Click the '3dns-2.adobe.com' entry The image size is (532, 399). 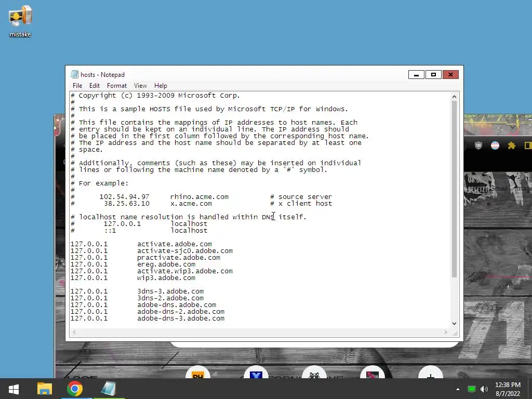click(x=170, y=298)
